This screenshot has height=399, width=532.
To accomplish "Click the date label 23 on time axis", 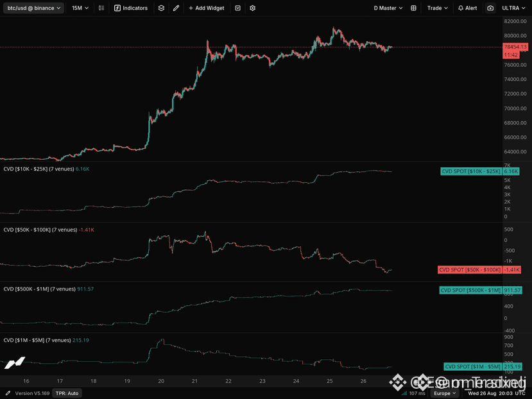I will pos(262,381).
